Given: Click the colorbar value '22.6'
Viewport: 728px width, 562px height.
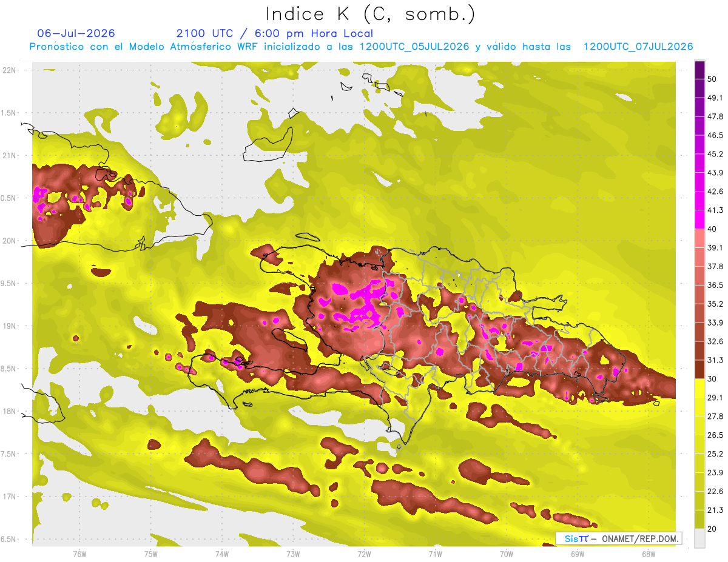Looking at the screenshot, I should pos(715,492).
